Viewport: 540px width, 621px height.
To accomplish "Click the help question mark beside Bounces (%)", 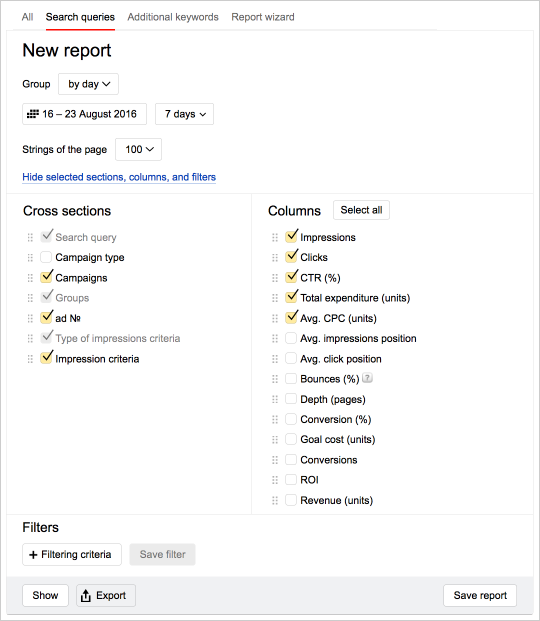I will click(367, 378).
